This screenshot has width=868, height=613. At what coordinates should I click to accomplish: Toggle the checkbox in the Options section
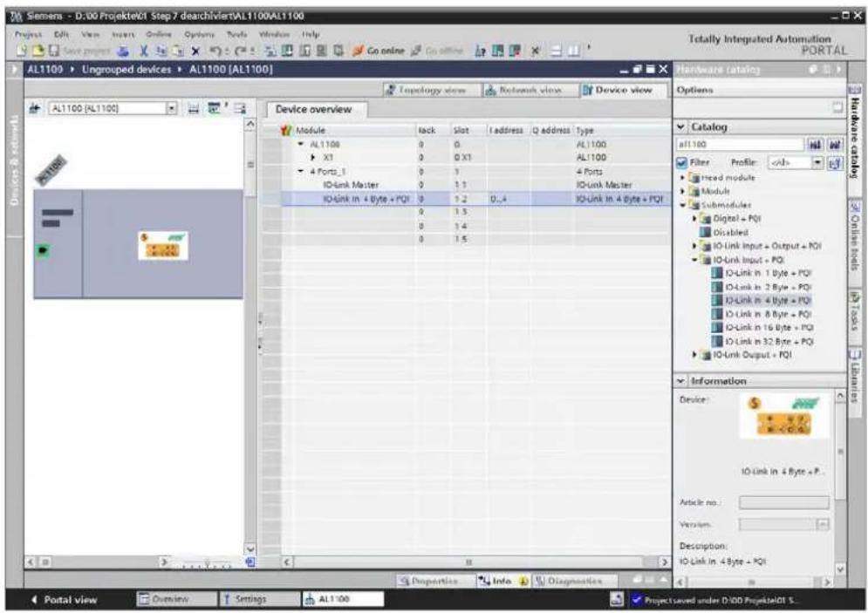[837, 108]
